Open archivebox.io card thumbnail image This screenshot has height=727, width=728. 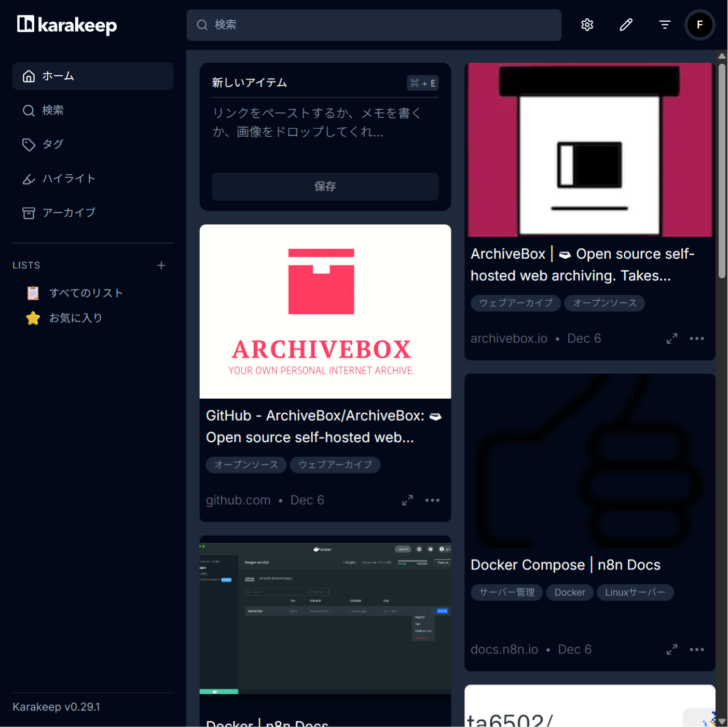click(589, 150)
